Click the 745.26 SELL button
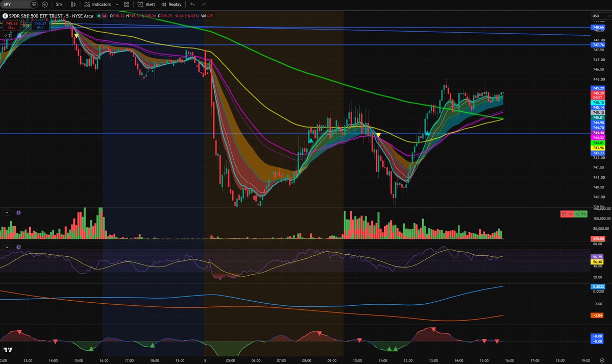612x364 pixels. pos(11,26)
